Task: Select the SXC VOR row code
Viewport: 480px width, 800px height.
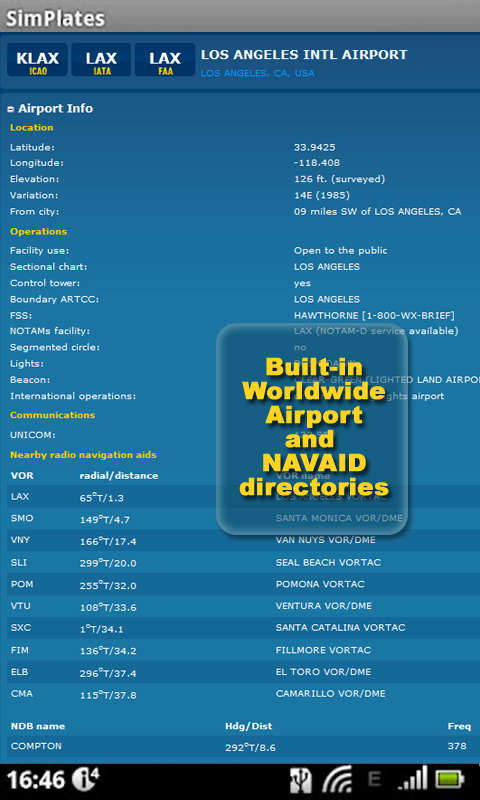Action: 21,628
